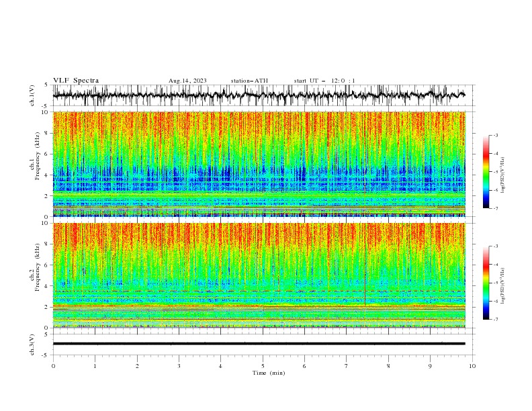Screen dimensions: 532x411
Task: Click the "7" tick on the time axis
Action: click(x=347, y=366)
